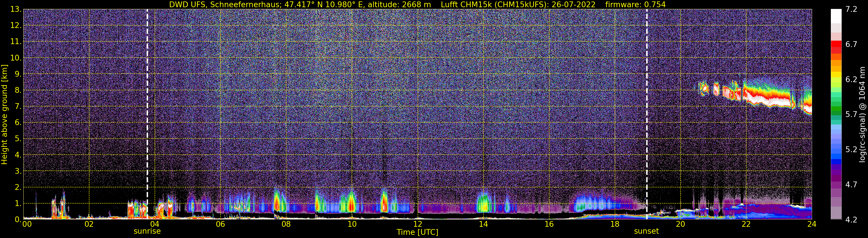Click the 7.2 colorbar value label
This screenshot has height=238, width=868.
(x=851, y=10)
